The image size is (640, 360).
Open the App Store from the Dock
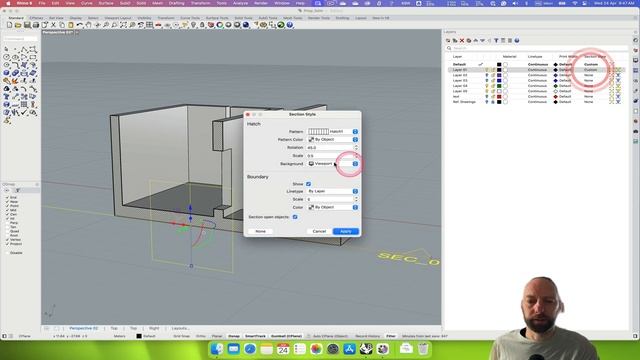[x=349, y=349]
